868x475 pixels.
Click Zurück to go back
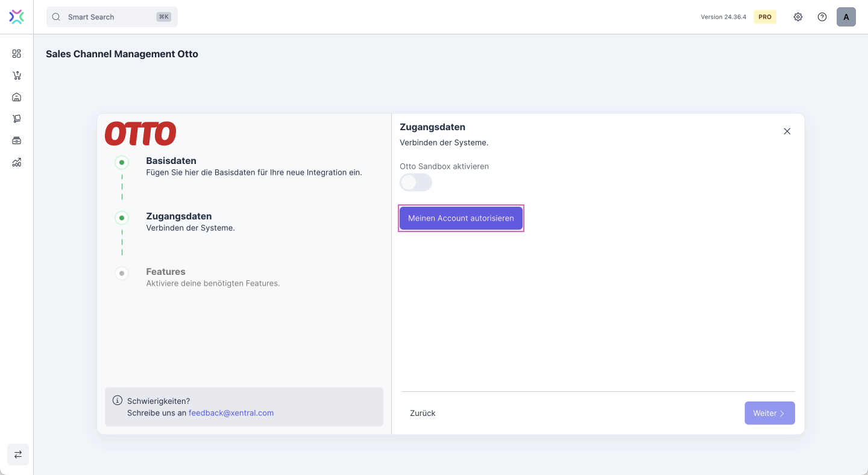click(x=423, y=414)
